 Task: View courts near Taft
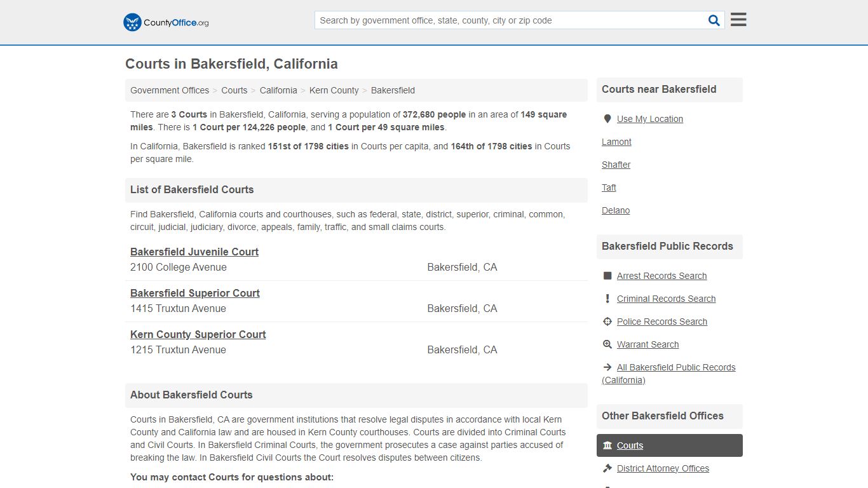click(609, 187)
